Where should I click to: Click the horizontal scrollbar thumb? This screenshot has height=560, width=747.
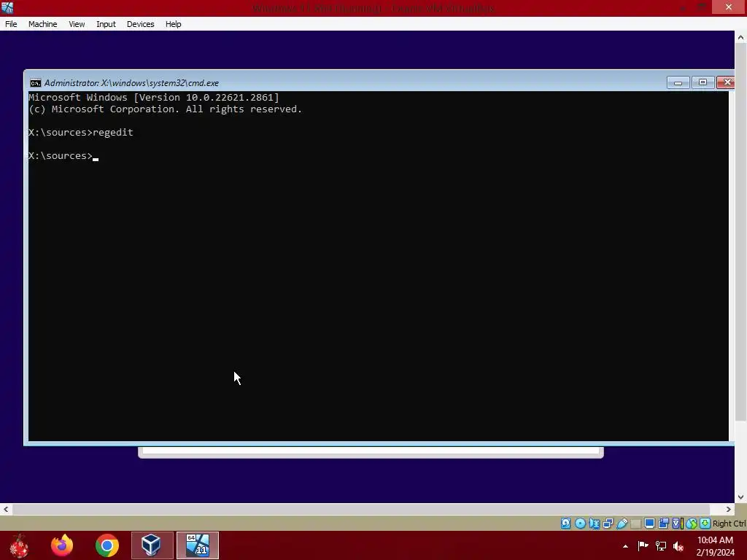coord(361,509)
